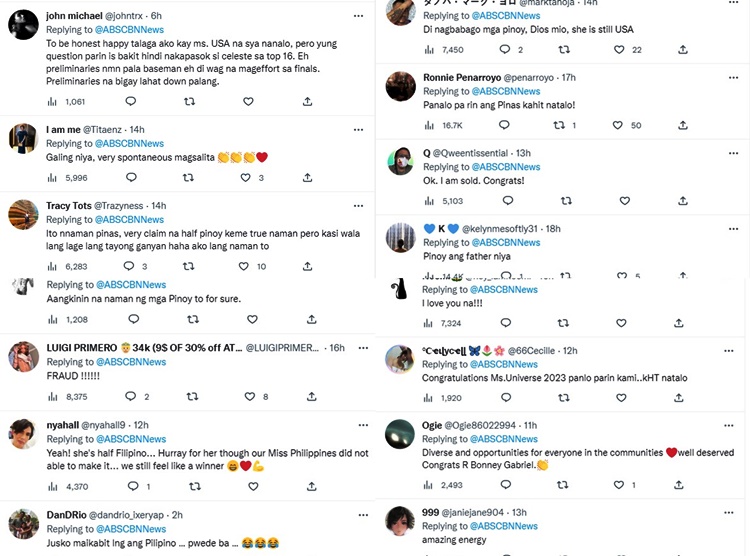Reply to Q's 'I am sold' tweet
The height and width of the screenshot is (556, 750).
coord(505,201)
